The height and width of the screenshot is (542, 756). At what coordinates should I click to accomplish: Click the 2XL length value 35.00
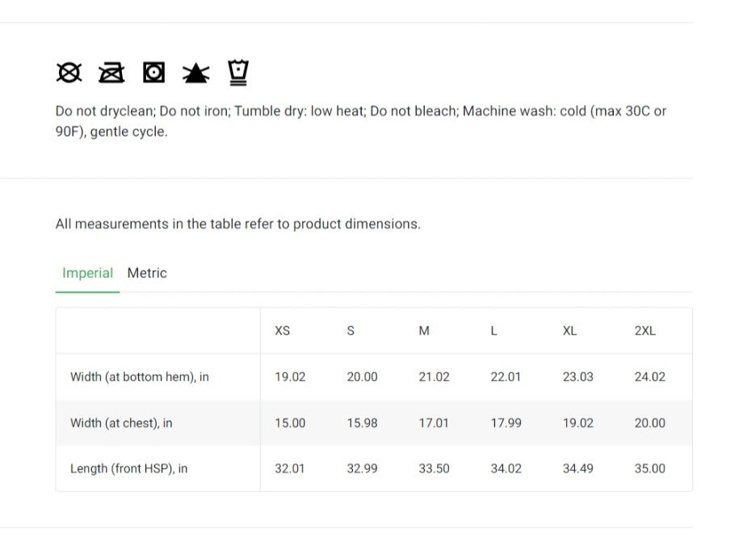pyautogui.click(x=649, y=468)
